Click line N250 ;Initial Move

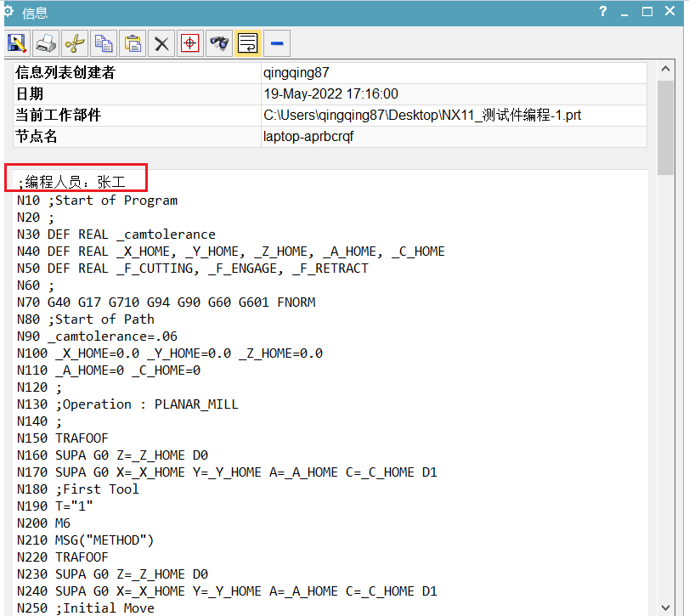tap(86, 608)
